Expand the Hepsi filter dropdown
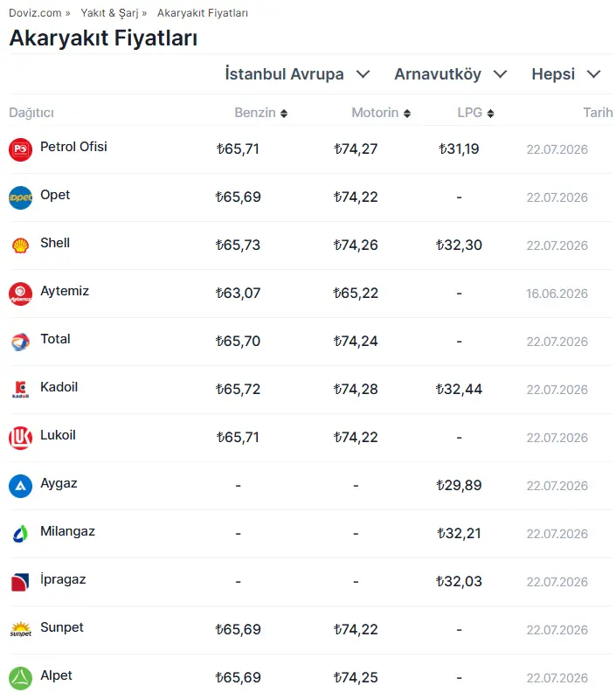 pyautogui.click(x=566, y=74)
